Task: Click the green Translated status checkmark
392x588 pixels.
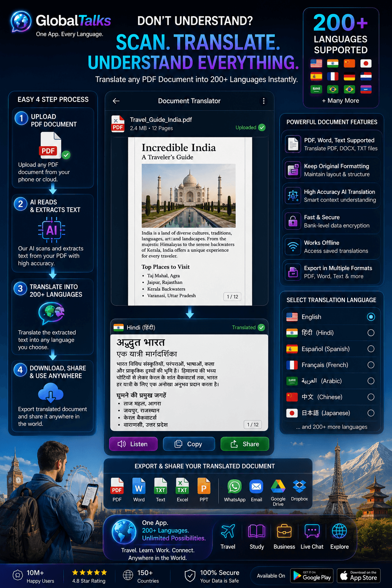Action: pyautogui.click(x=261, y=327)
